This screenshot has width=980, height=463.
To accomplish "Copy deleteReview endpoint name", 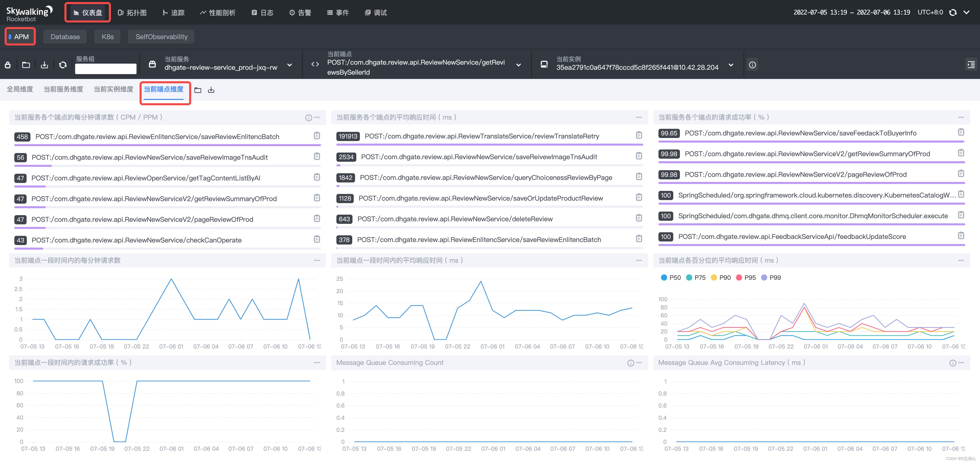I will 639,218.
